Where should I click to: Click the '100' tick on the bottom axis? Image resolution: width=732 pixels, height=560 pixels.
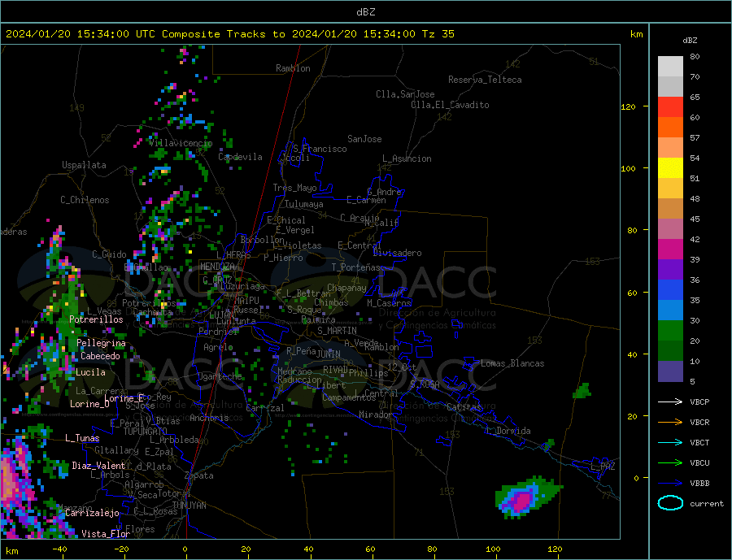click(x=493, y=549)
